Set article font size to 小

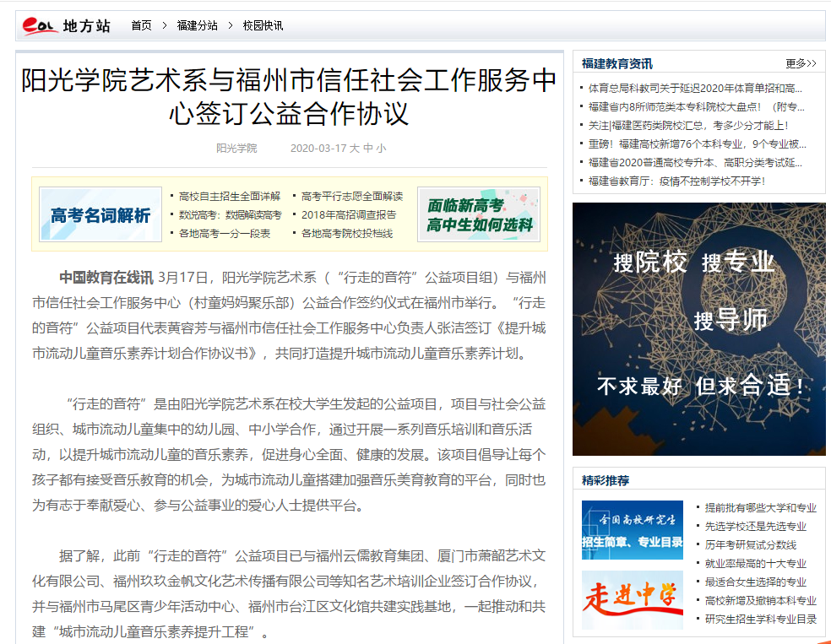tap(381, 149)
